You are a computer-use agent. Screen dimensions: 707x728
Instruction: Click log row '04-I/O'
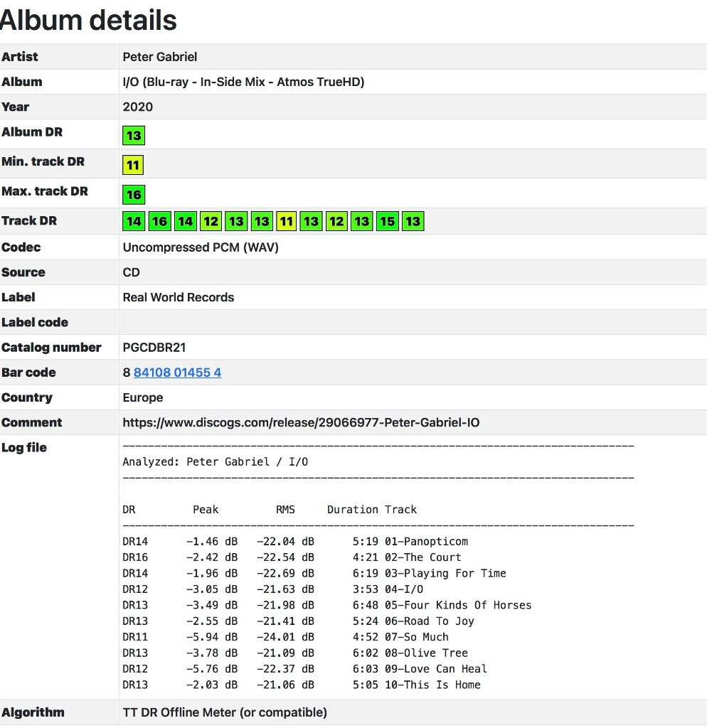273,589
